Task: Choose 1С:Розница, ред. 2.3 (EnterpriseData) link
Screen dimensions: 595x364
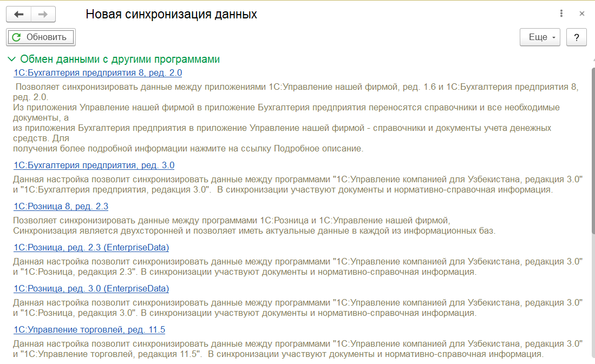Action: pos(91,248)
